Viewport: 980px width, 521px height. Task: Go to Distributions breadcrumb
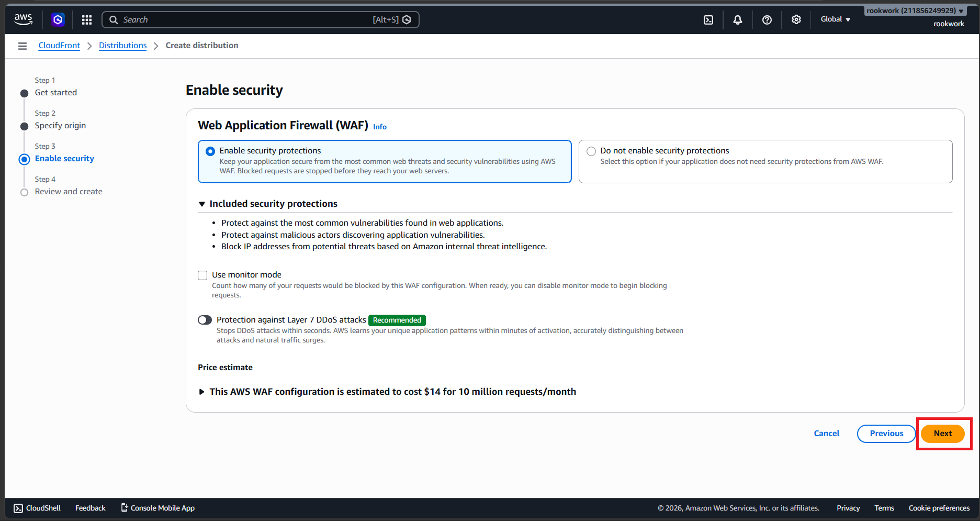tap(123, 46)
